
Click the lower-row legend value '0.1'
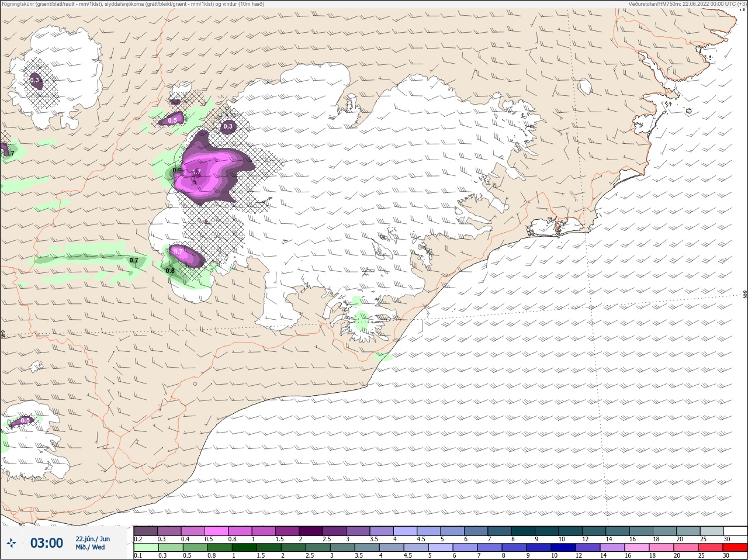(x=138, y=556)
